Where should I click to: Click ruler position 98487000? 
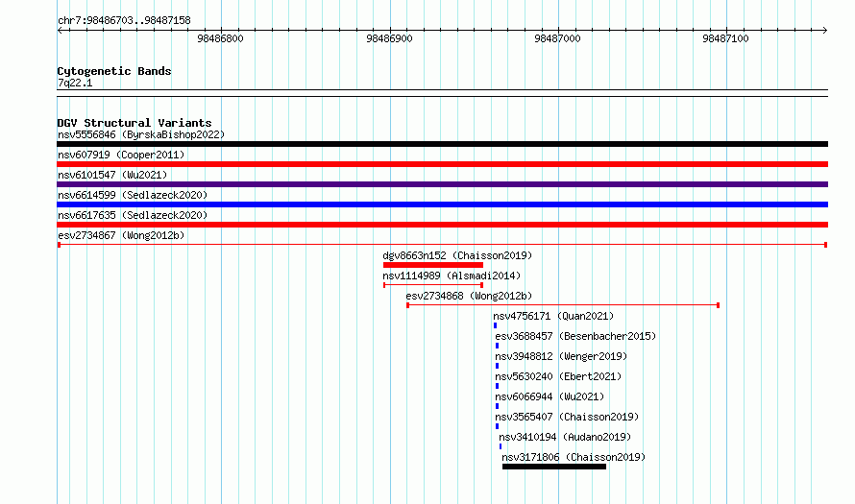(x=557, y=38)
